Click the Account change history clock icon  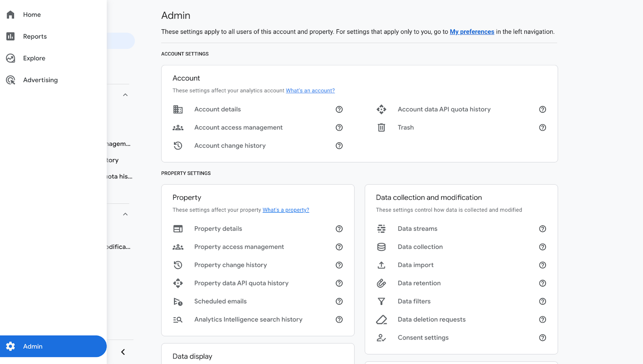pyautogui.click(x=178, y=146)
